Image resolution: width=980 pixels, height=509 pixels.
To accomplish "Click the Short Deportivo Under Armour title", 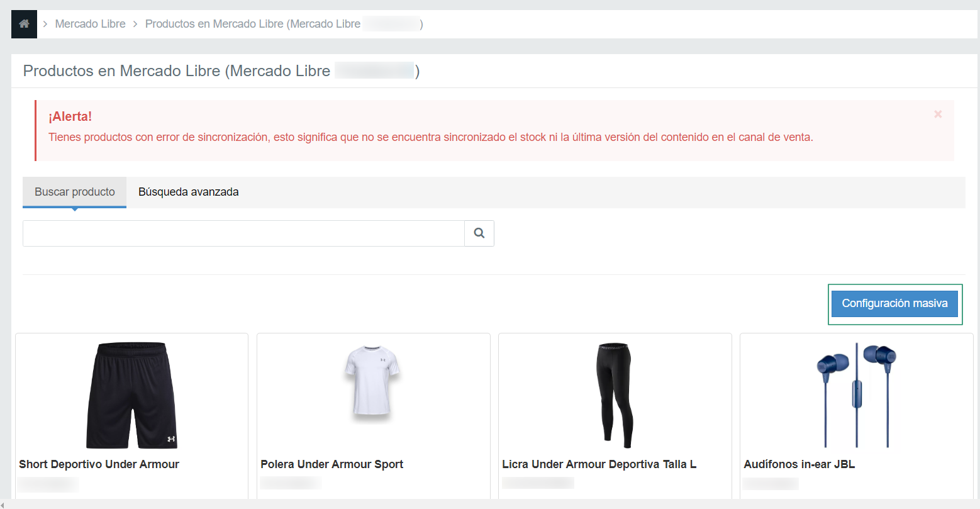I will (99, 464).
